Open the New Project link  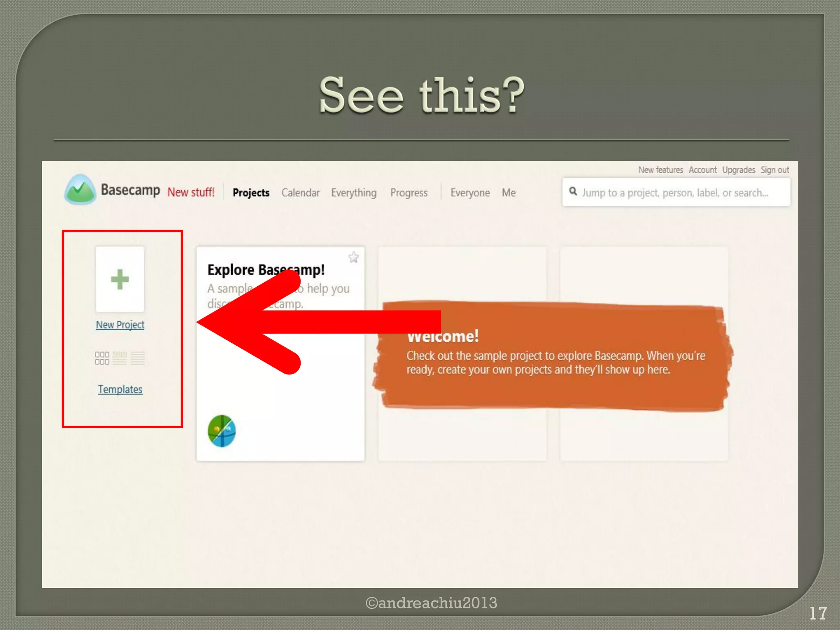(x=120, y=325)
